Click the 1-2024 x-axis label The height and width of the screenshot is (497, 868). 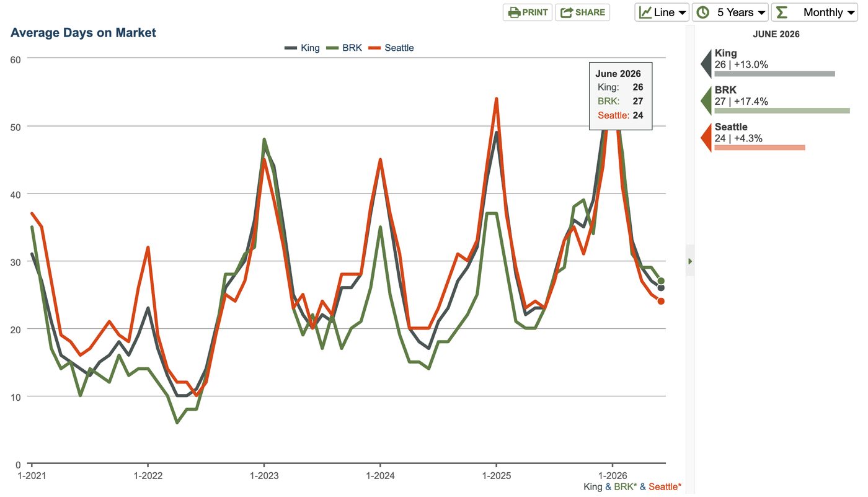click(x=380, y=476)
